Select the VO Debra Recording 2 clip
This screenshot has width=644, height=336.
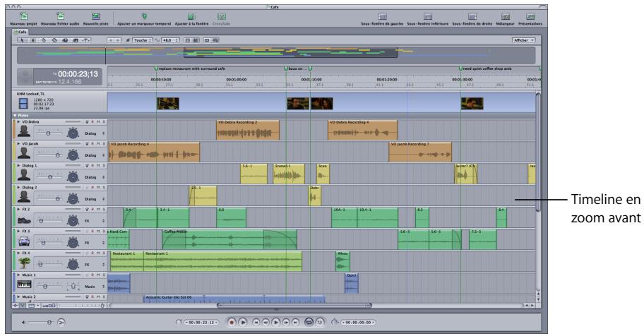click(x=248, y=130)
